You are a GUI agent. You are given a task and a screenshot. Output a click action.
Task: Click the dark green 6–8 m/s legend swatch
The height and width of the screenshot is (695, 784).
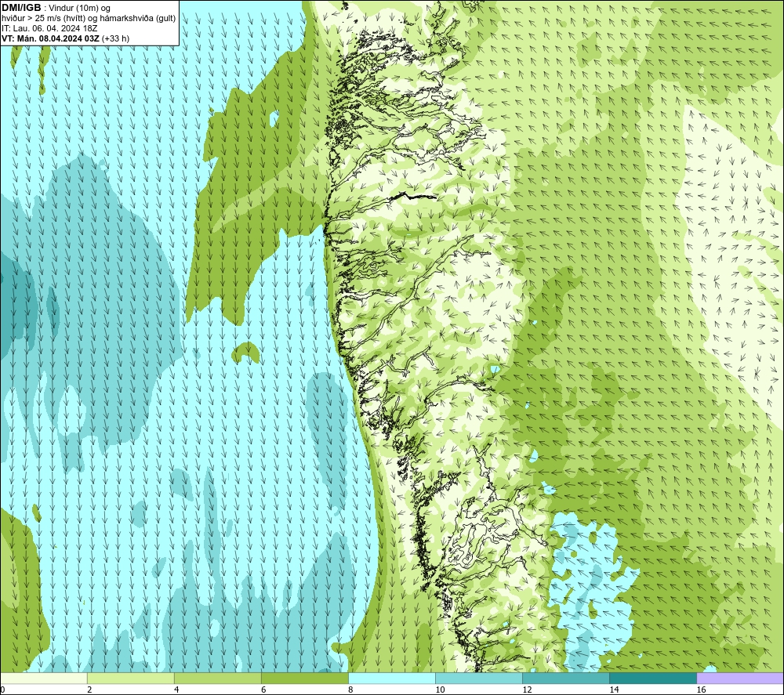[x=304, y=678]
